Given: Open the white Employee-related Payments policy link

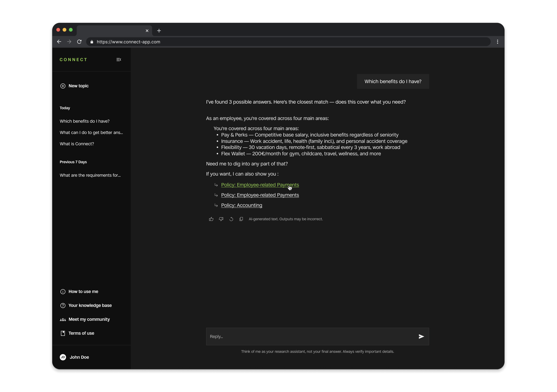Looking at the screenshot, I should pyautogui.click(x=260, y=195).
